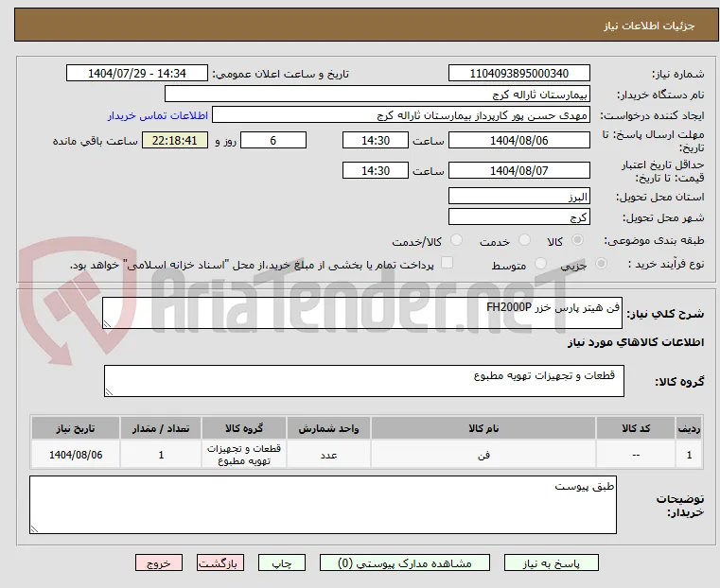Select the کالا radio button
Image resolution: width=720 pixels, height=588 pixels.
578,240
